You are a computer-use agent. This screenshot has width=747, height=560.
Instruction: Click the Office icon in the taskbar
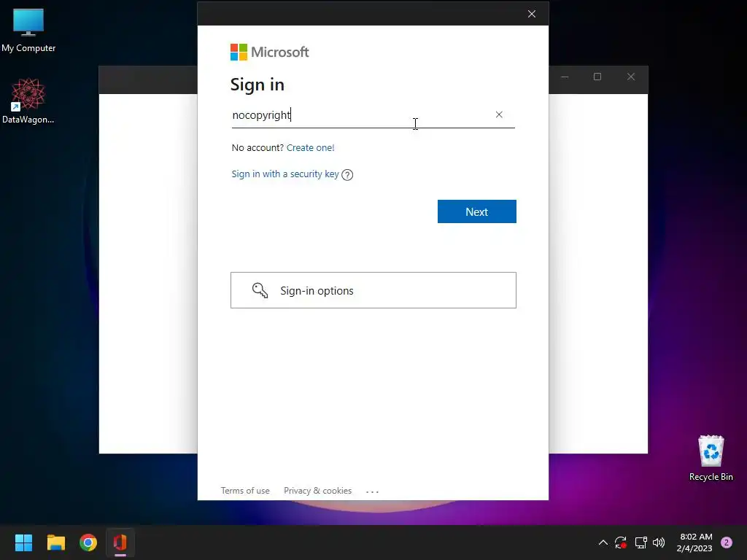[120, 542]
